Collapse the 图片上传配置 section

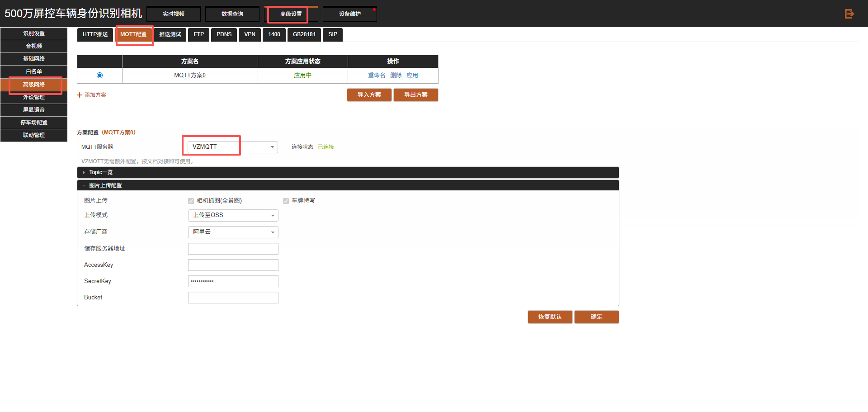click(x=348, y=185)
